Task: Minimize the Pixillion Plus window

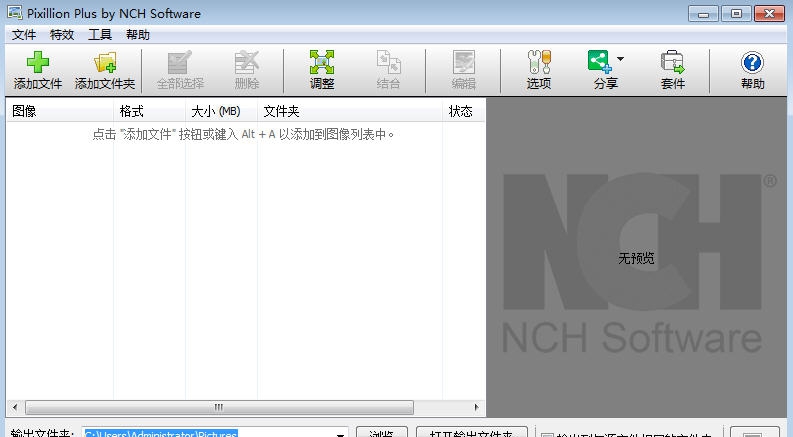Action: coord(703,14)
